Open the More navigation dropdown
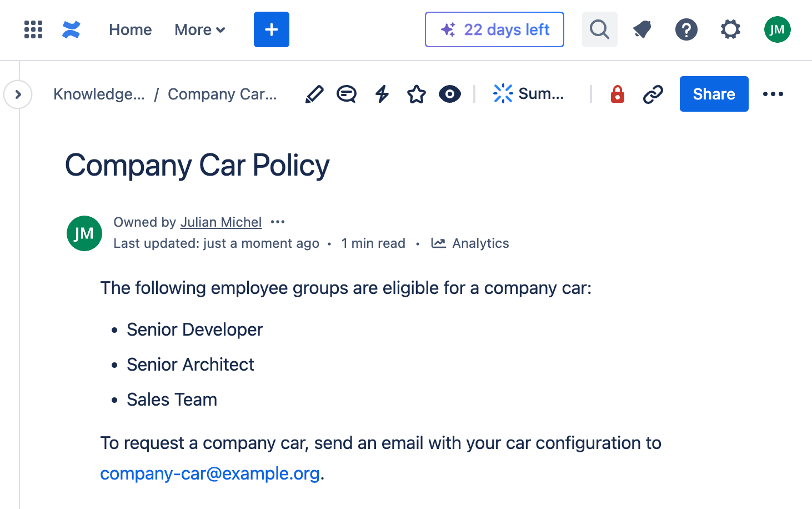 pyautogui.click(x=199, y=29)
